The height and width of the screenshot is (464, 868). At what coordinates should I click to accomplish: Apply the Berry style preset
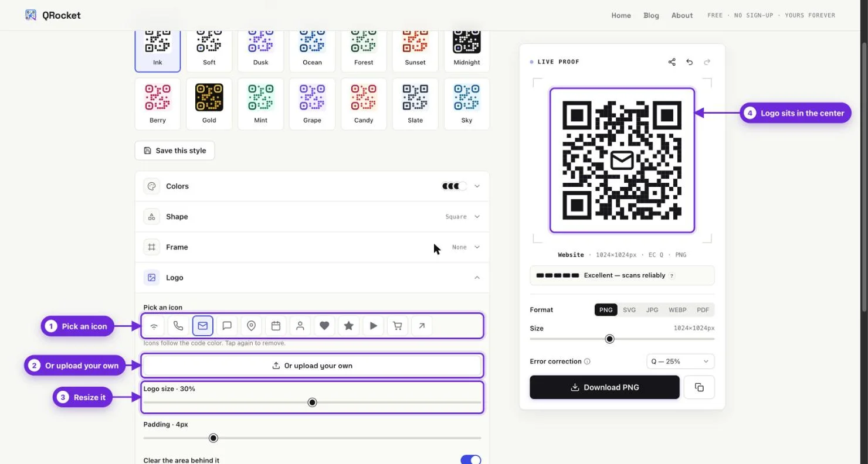tap(158, 104)
